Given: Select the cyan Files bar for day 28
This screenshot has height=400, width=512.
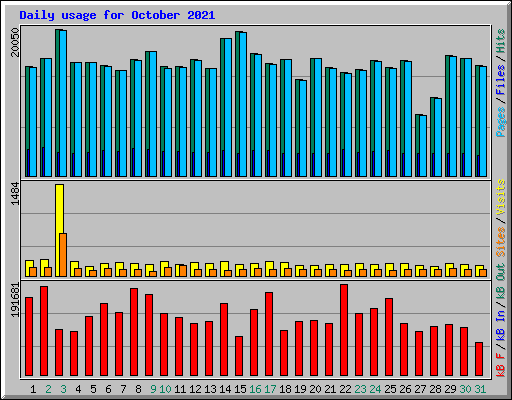Looking at the screenshot, I should [438, 137].
